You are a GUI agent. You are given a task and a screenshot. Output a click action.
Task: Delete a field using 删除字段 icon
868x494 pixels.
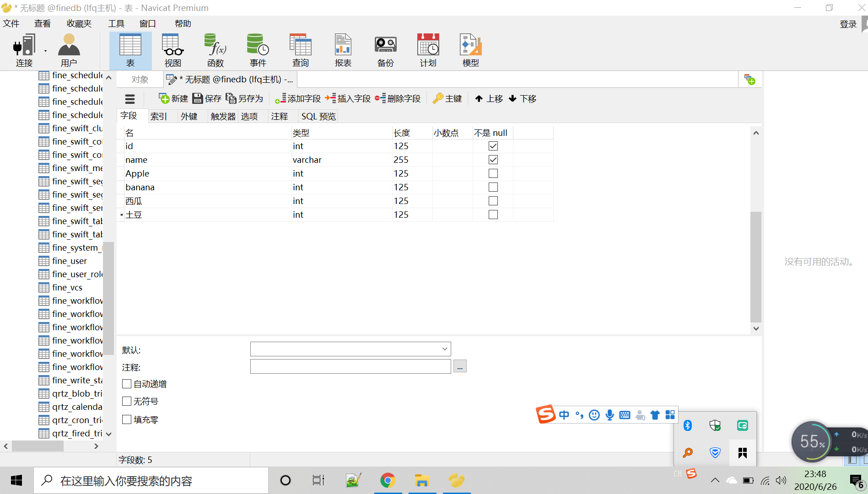point(398,98)
